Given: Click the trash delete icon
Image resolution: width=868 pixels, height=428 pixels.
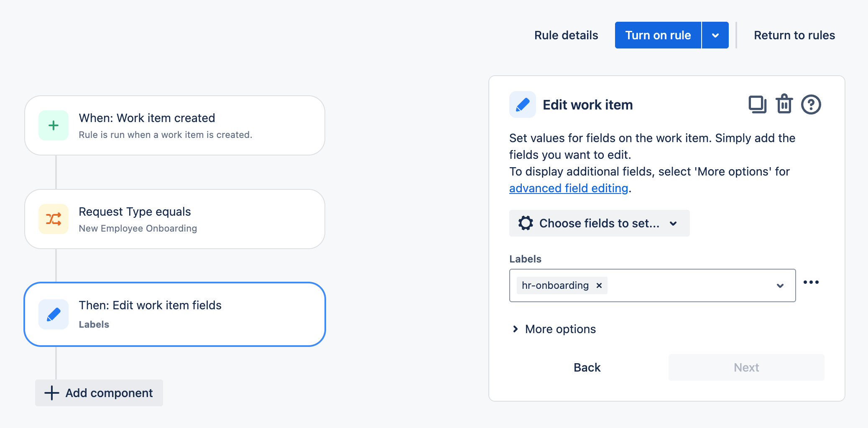Looking at the screenshot, I should [784, 104].
